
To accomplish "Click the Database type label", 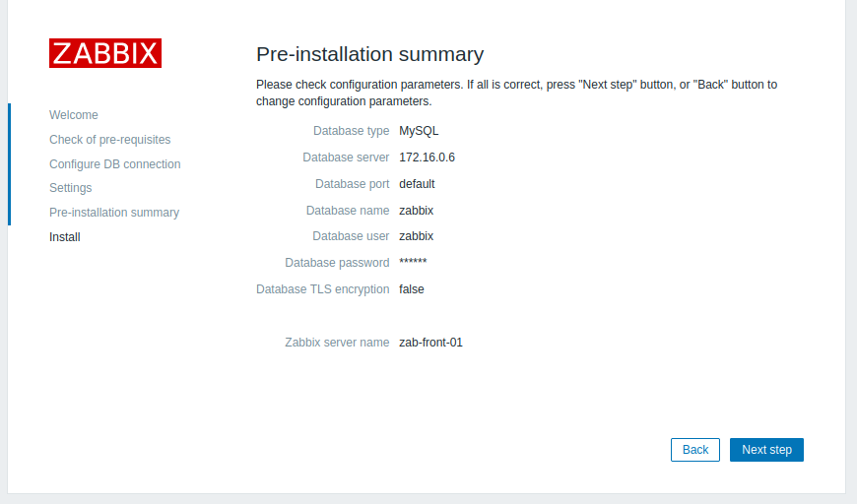I will pyautogui.click(x=351, y=131).
